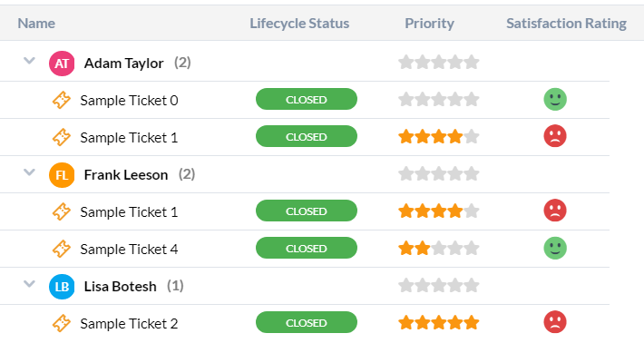Click the LB blue avatar icon
The width and height of the screenshot is (644, 353).
(62, 287)
